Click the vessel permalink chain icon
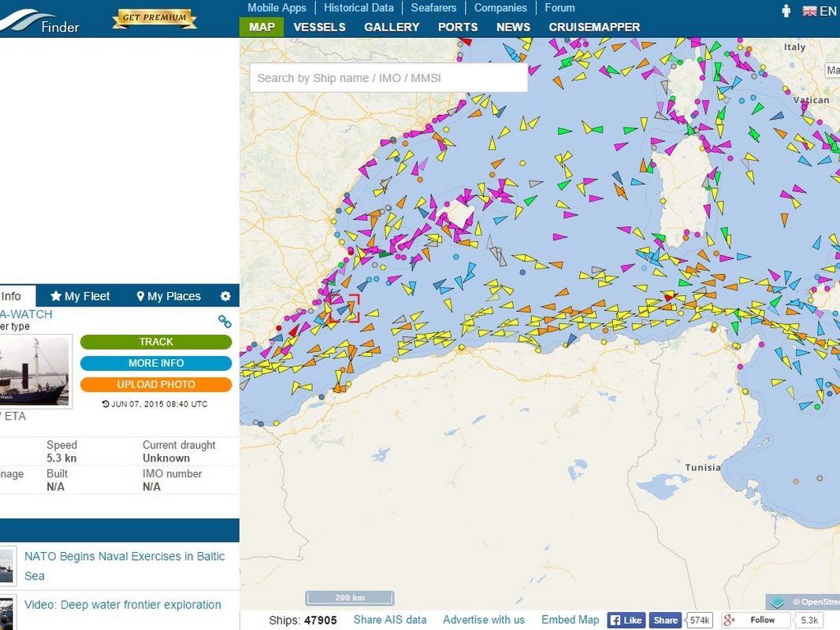Screen dimensions: 840x630 click(225, 321)
